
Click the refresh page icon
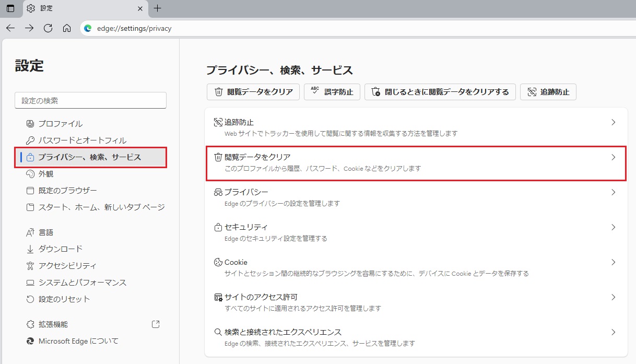click(48, 28)
